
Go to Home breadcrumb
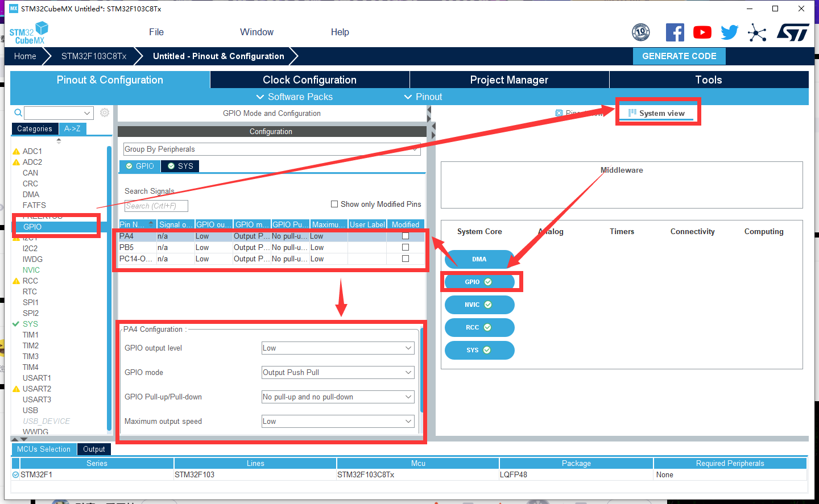tap(25, 56)
